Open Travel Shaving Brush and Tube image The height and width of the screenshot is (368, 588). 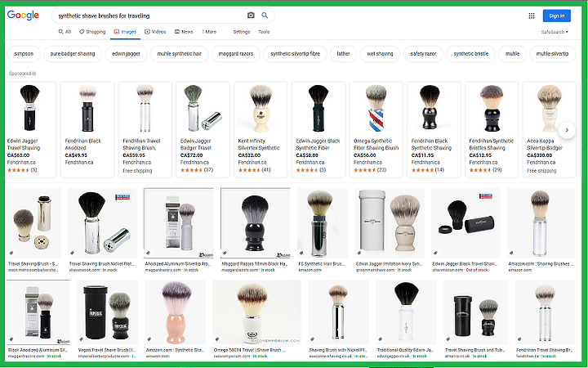click(x=475, y=312)
